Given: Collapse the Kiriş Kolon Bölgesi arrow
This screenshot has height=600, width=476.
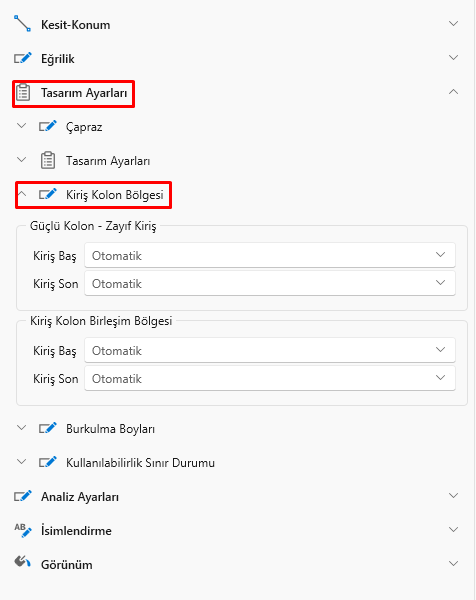Looking at the screenshot, I should pos(22,194).
